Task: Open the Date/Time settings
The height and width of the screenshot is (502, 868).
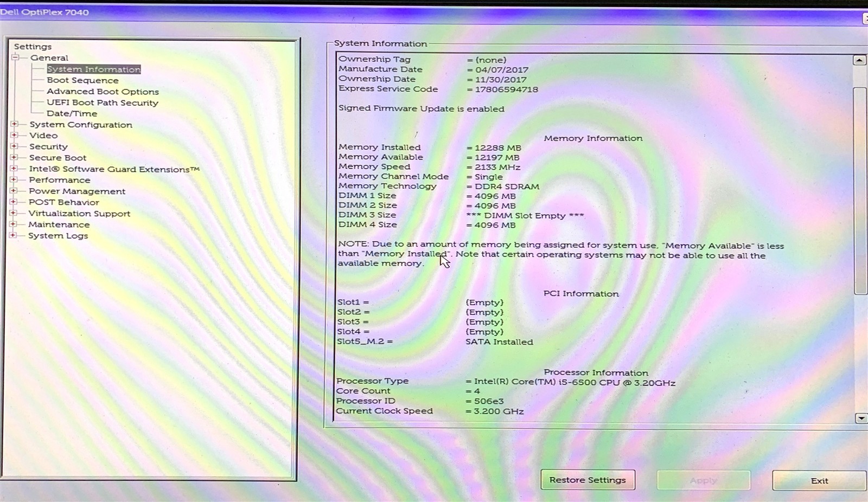Action: pos(72,113)
